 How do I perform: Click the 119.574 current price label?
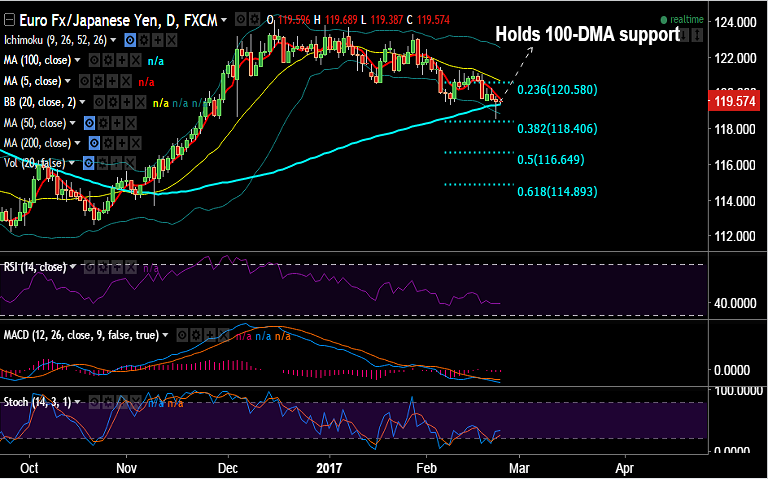click(735, 102)
